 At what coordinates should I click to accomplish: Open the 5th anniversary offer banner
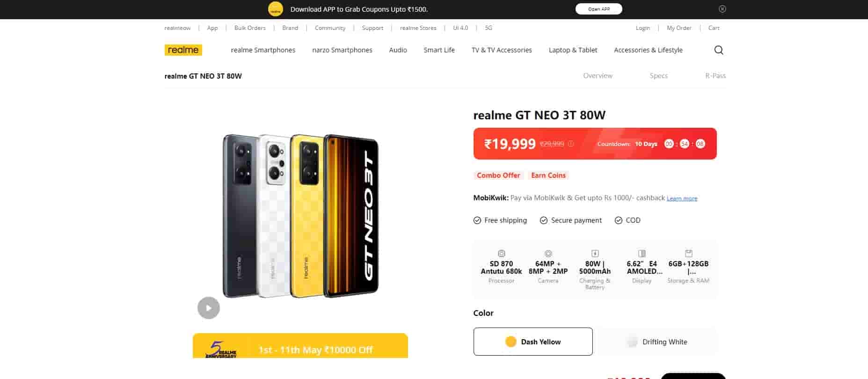300,346
